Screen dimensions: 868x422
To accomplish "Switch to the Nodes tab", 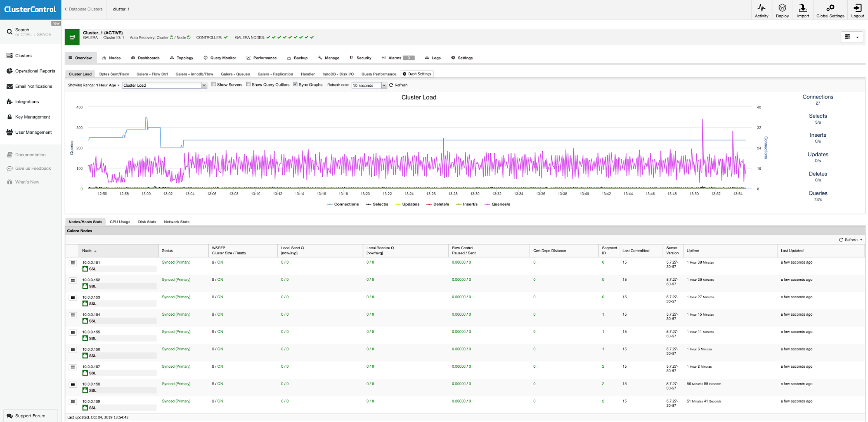I will pyautogui.click(x=112, y=58).
